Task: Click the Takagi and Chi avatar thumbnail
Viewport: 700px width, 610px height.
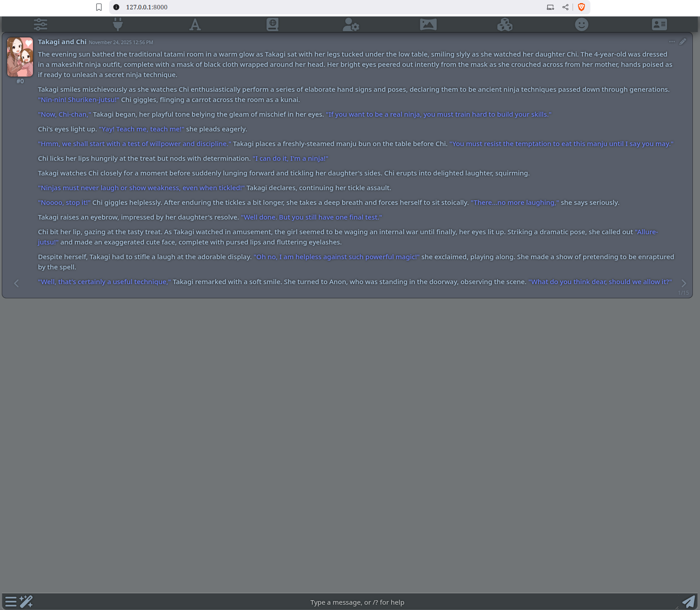Action: pyautogui.click(x=20, y=57)
